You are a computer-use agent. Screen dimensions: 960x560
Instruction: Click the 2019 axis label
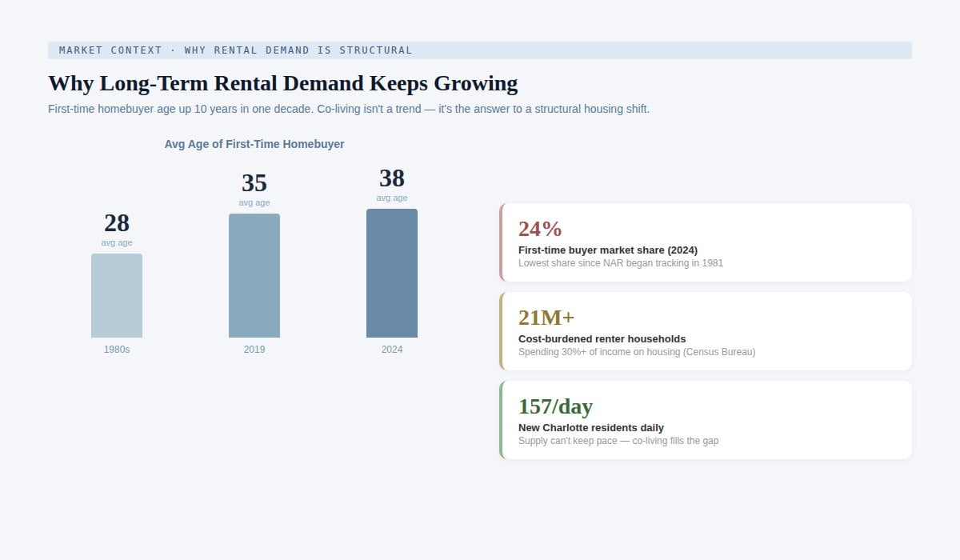[x=254, y=350]
